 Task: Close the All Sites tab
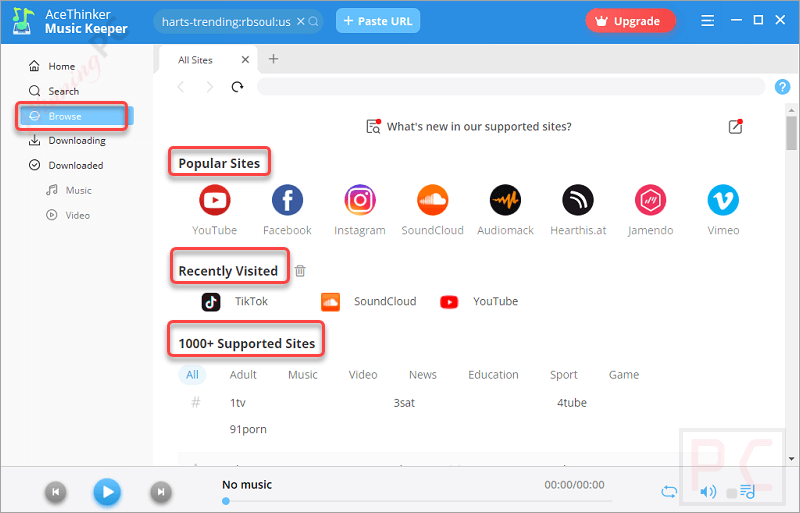(x=245, y=60)
